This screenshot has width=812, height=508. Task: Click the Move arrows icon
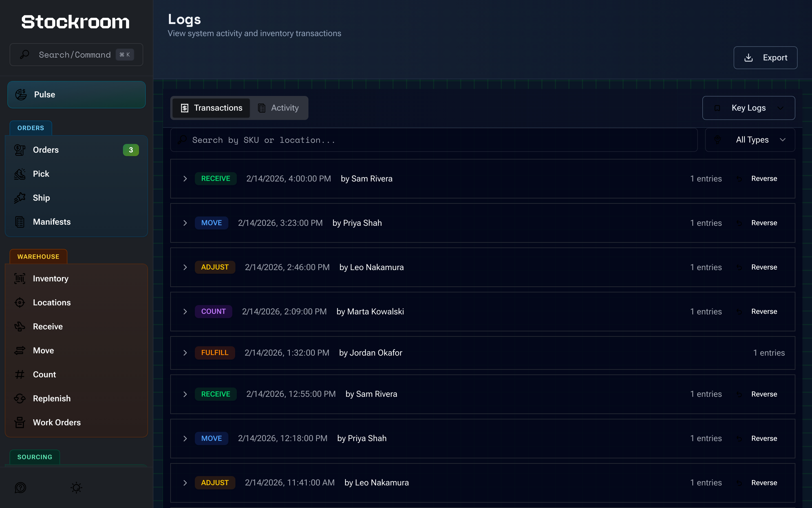20,351
